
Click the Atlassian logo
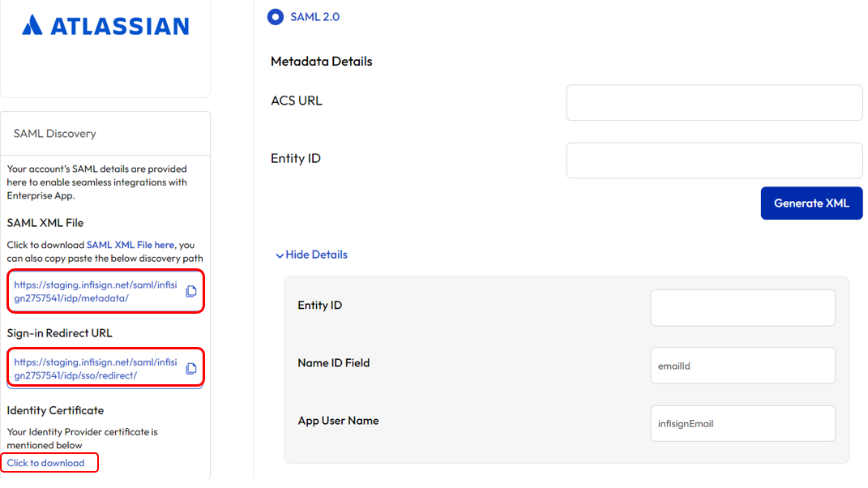105,25
